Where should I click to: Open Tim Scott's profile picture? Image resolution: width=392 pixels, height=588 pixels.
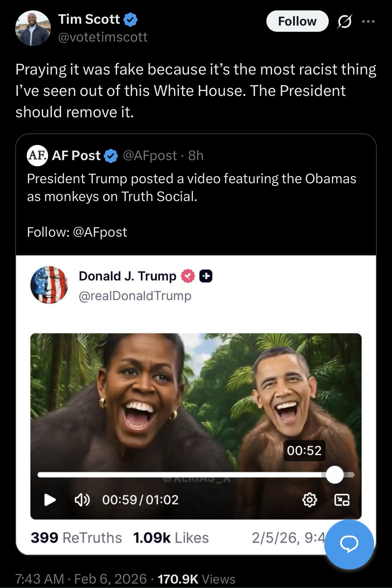[x=33, y=28]
